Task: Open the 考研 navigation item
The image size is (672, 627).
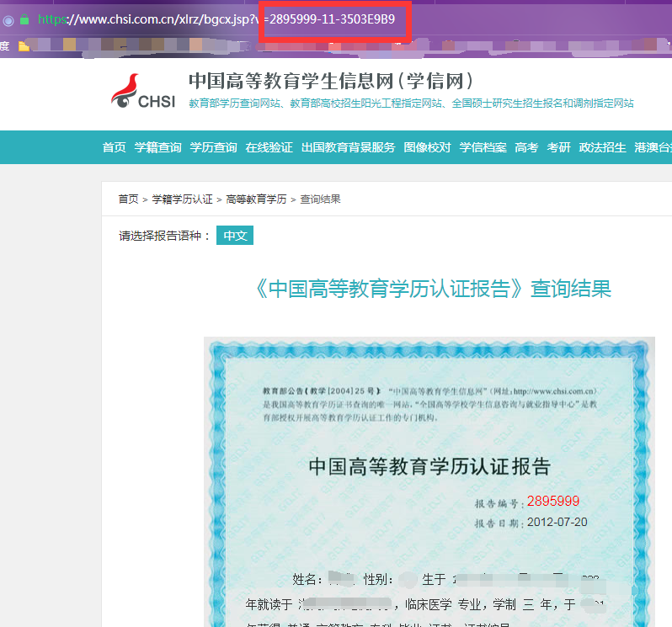Action: tap(558, 147)
